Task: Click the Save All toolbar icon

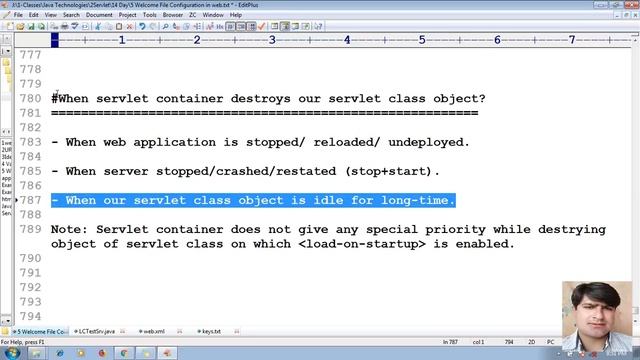Action: 41,27
